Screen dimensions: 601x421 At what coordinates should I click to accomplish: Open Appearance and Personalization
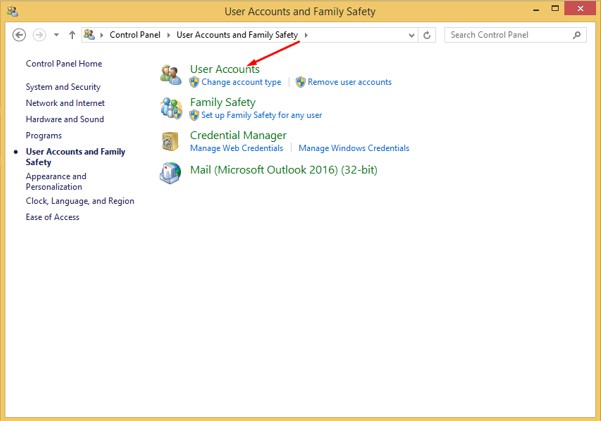point(56,181)
